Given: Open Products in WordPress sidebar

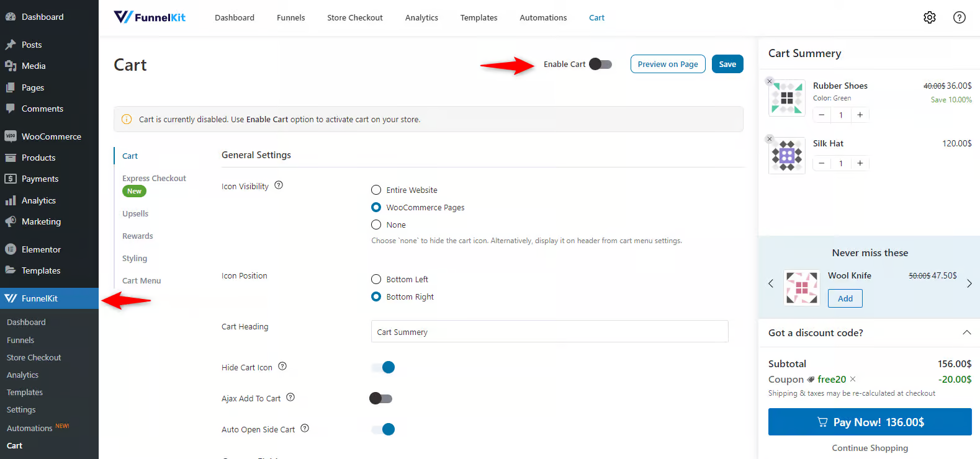Looking at the screenshot, I should pyautogui.click(x=49, y=158).
